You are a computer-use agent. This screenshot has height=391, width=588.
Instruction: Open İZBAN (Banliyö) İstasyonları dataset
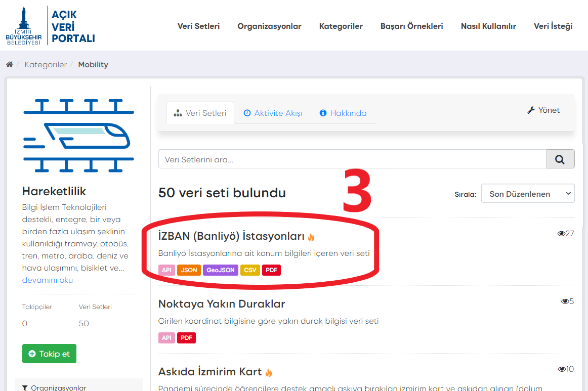(x=231, y=236)
